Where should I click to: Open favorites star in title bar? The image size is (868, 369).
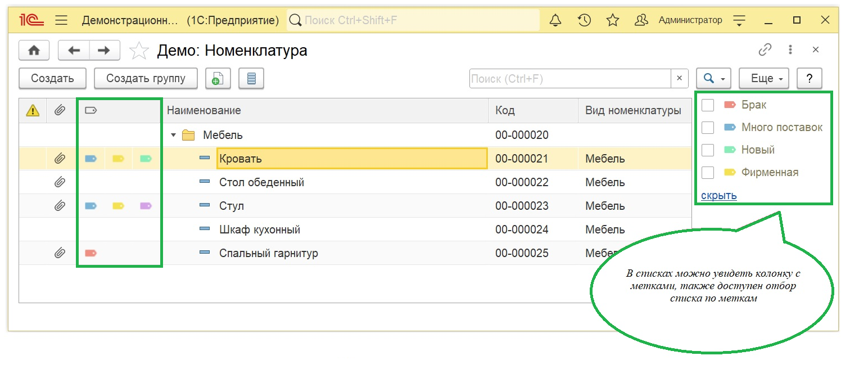point(612,21)
